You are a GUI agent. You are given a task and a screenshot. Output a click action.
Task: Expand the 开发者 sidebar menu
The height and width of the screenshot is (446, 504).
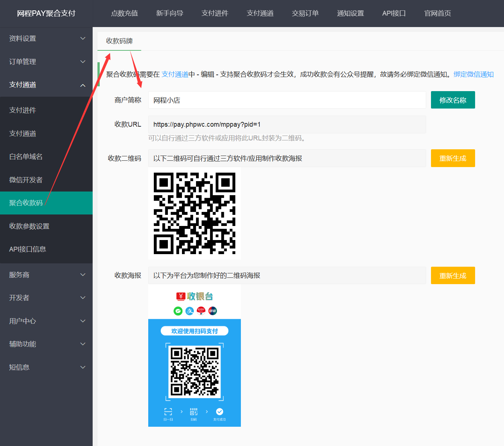pyautogui.click(x=46, y=298)
